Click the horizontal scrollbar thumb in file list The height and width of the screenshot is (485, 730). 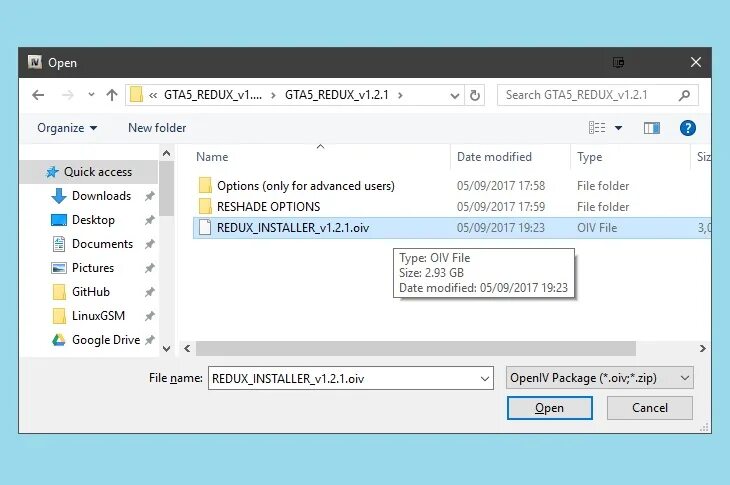tap(416, 349)
